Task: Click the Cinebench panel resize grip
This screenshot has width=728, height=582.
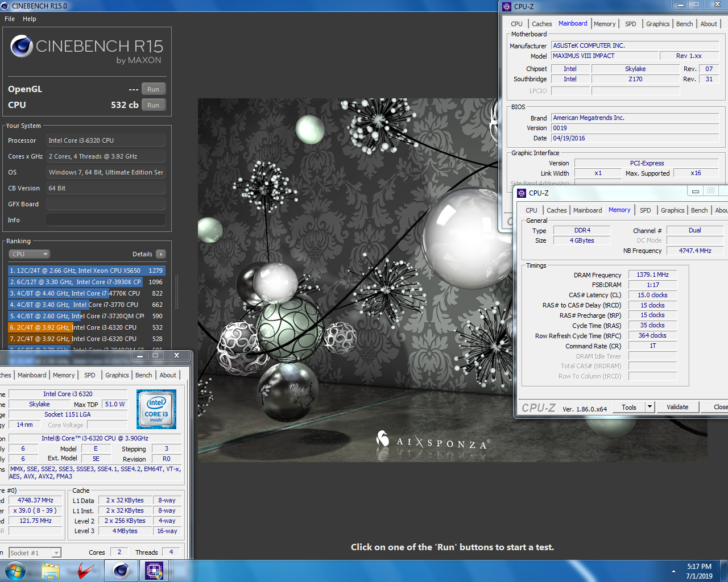Action: [176, 292]
